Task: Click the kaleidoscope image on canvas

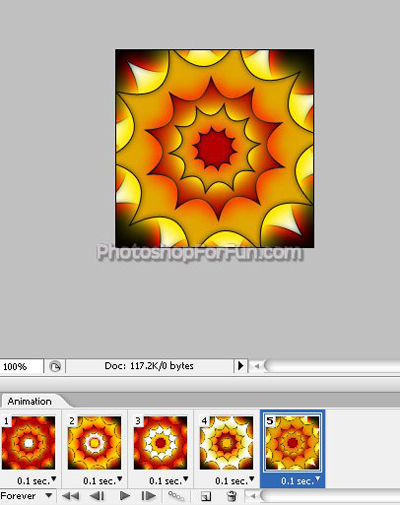Action: click(x=215, y=148)
